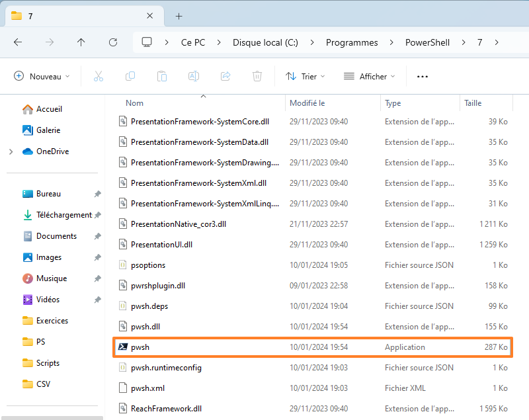Viewport: 529px width, 420px height.
Task: Click the Cut scissors icon
Action: tap(99, 76)
